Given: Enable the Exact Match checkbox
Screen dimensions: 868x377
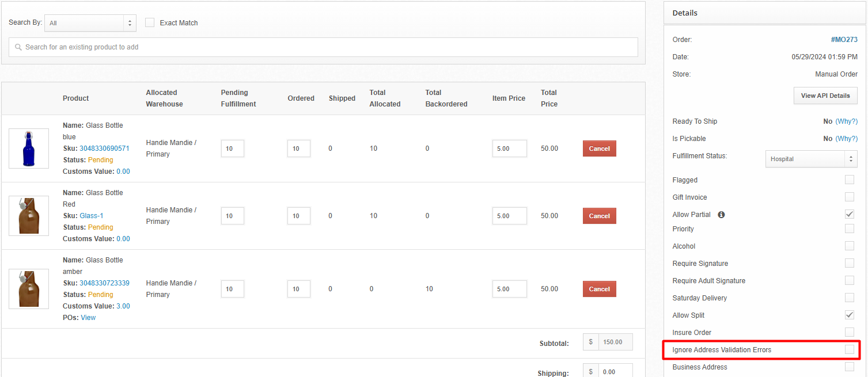Looking at the screenshot, I should pyautogui.click(x=150, y=22).
